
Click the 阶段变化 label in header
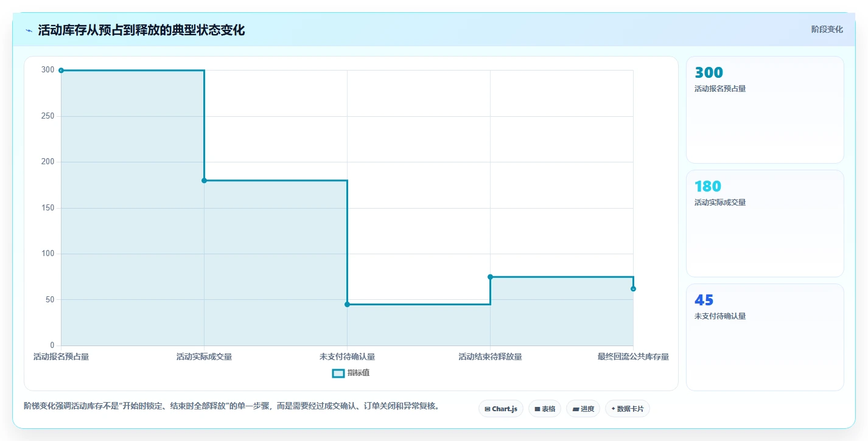(827, 29)
